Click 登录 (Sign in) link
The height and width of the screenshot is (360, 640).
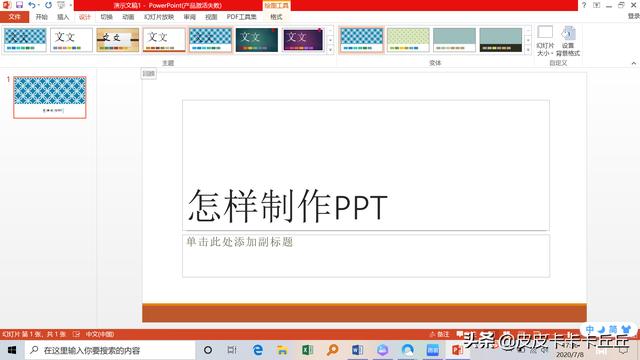[x=633, y=16]
